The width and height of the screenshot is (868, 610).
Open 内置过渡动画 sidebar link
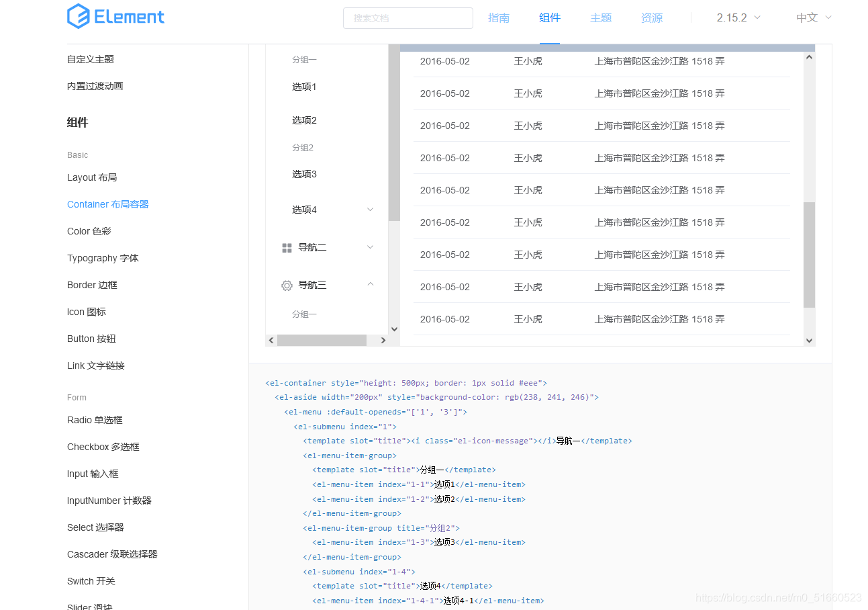tap(95, 86)
